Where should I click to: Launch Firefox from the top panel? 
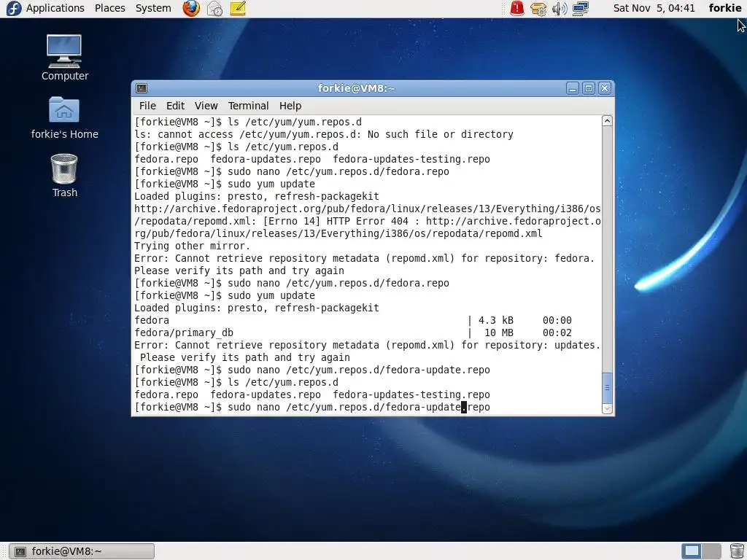pos(191,8)
